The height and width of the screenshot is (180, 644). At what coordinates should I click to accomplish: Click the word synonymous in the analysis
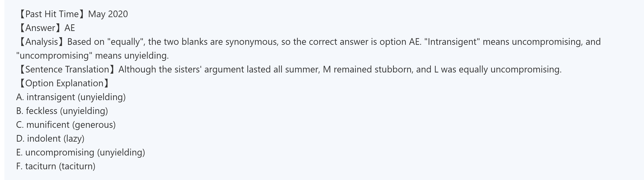click(252, 42)
